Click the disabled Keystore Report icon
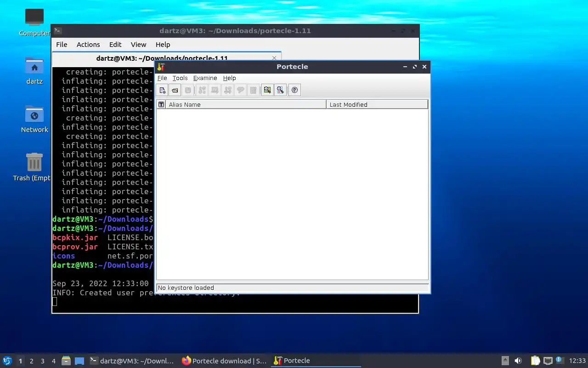Screen dimensions: 588x368 pos(253,90)
